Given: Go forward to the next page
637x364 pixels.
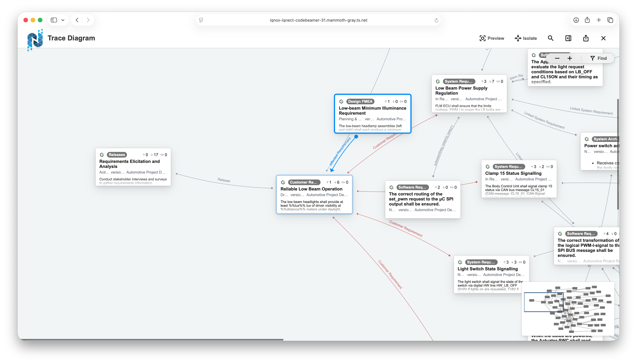Looking at the screenshot, I should click(88, 20).
